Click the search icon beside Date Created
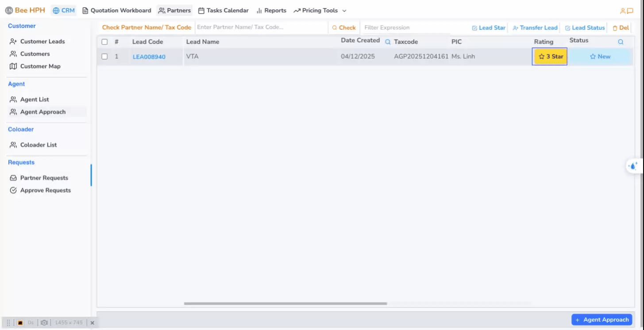 [388, 42]
